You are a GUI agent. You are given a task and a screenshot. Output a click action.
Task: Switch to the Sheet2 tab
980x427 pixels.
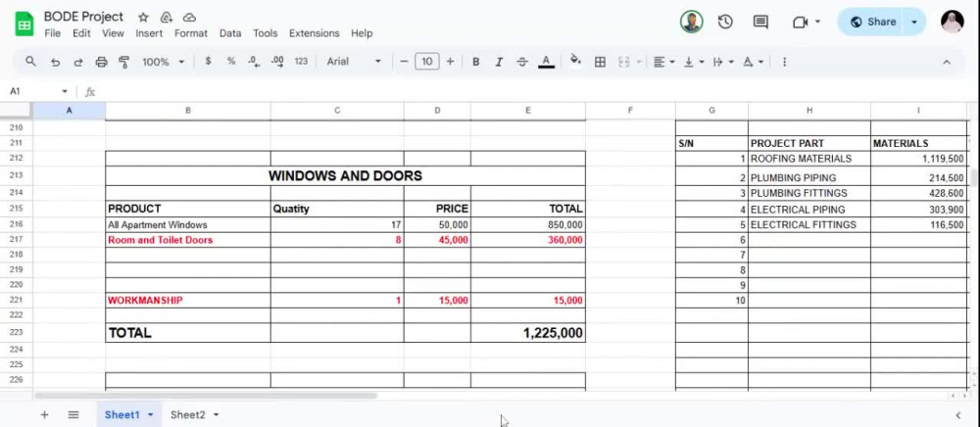coord(188,414)
